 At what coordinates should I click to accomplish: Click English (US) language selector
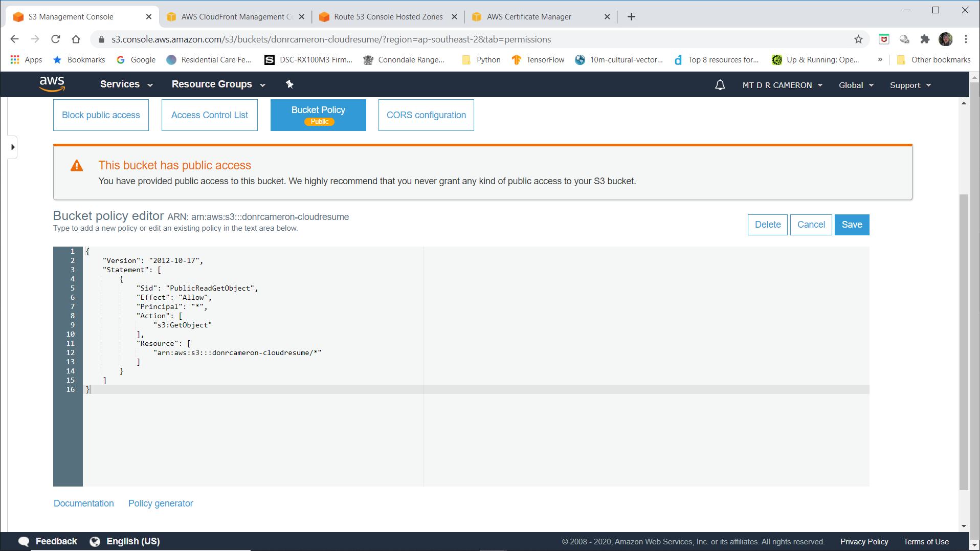point(133,541)
